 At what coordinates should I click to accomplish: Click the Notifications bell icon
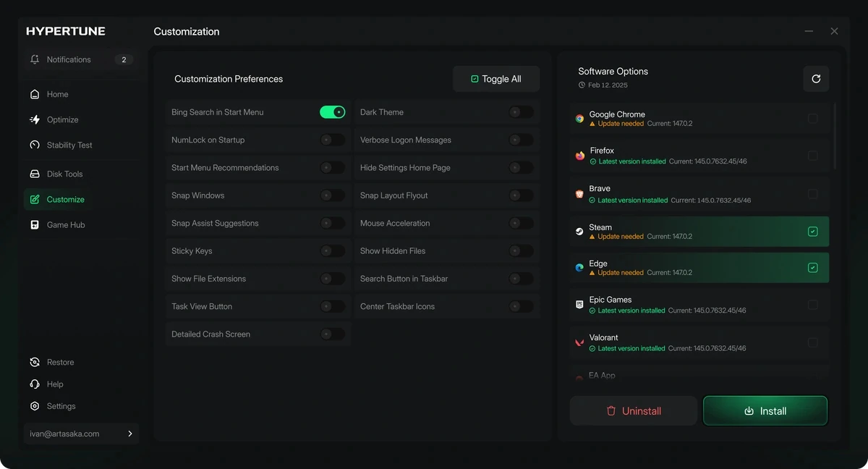35,59
